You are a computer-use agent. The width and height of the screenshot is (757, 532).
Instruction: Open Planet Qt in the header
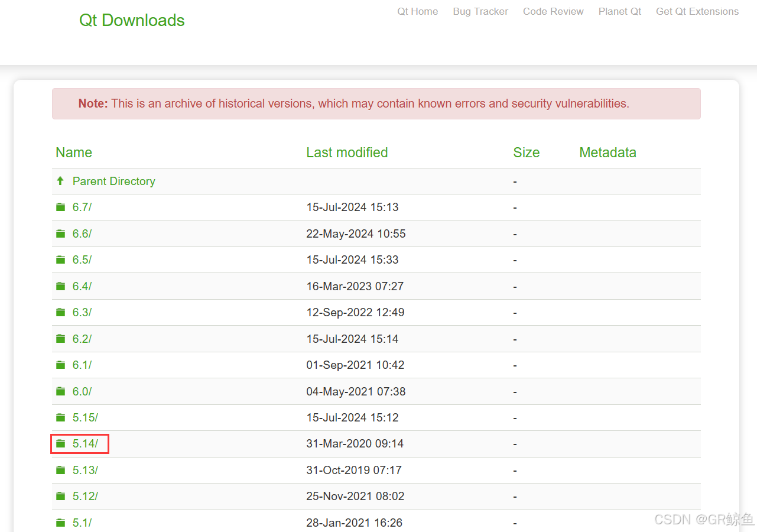click(x=620, y=11)
